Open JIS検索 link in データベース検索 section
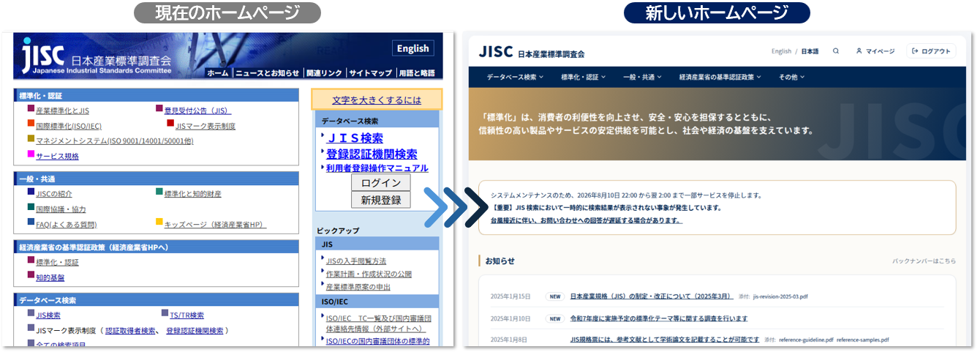The height and width of the screenshot is (355, 980). click(x=48, y=315)
